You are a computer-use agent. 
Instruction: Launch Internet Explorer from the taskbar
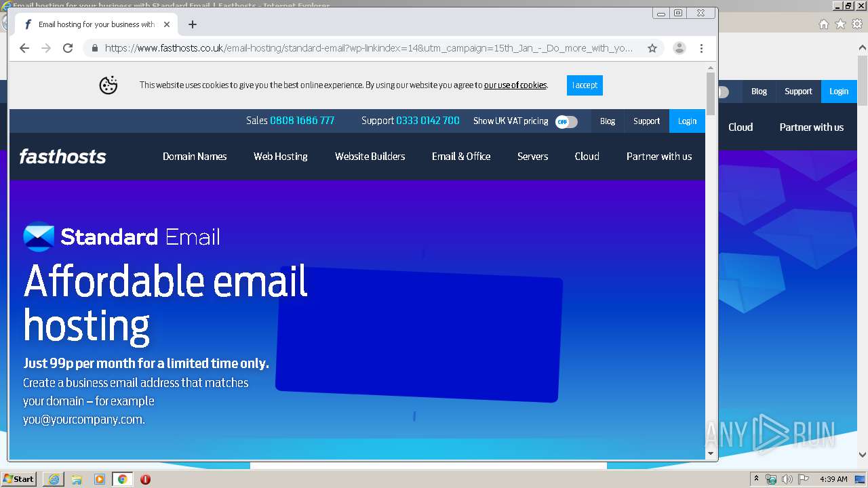54,479
